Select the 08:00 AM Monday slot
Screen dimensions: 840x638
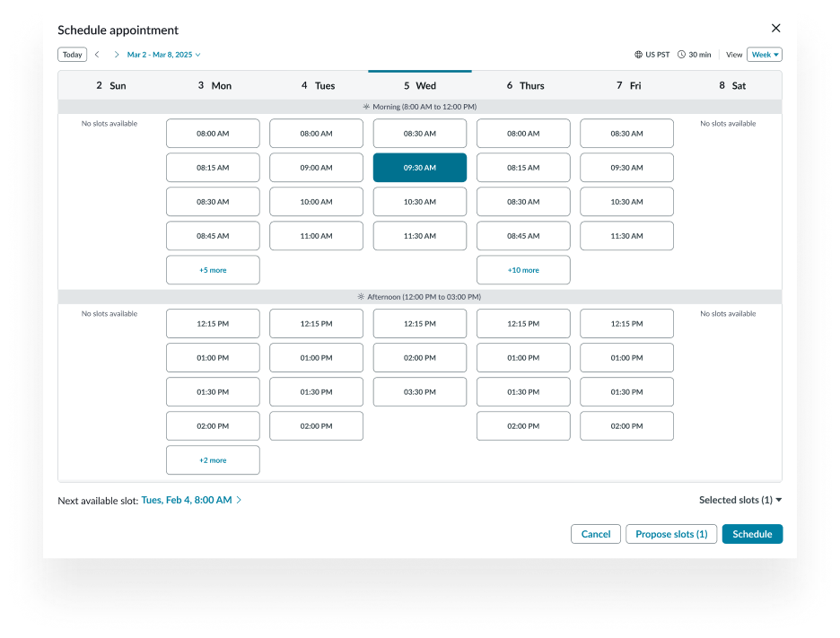tap(213, 134)
